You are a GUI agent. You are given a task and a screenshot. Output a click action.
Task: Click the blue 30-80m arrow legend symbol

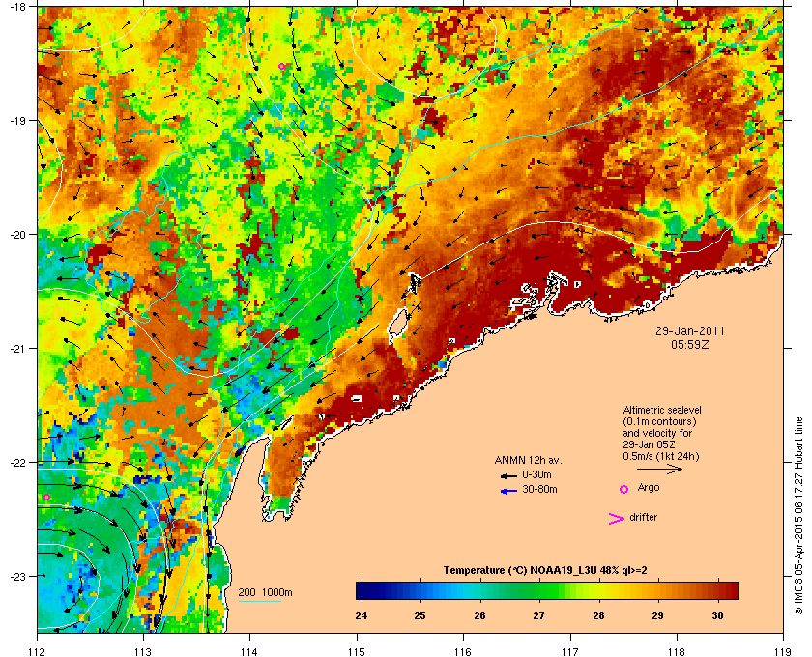[x=508, y=491]
